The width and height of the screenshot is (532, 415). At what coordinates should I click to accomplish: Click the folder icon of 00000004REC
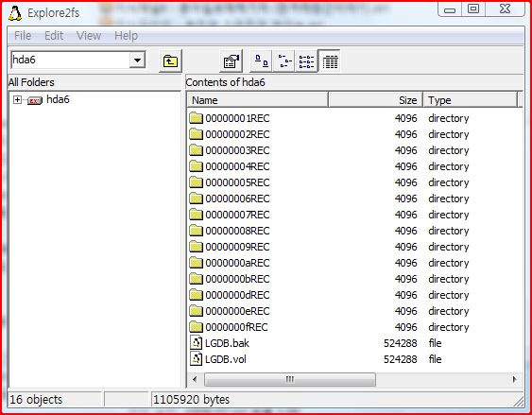pos(196,166)
